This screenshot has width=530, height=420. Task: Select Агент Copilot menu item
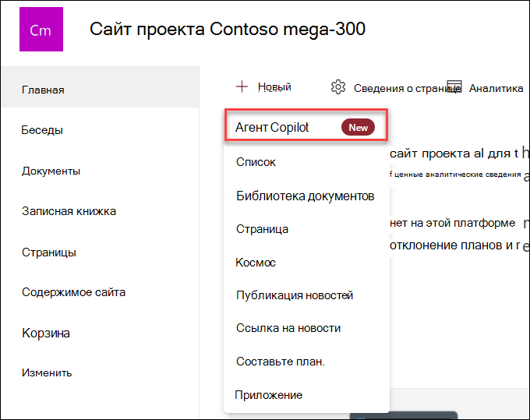coord(306,125)
